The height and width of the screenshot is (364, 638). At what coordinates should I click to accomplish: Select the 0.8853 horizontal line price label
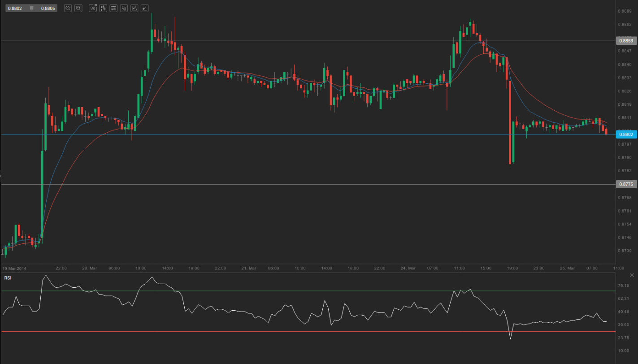(626, 41)
